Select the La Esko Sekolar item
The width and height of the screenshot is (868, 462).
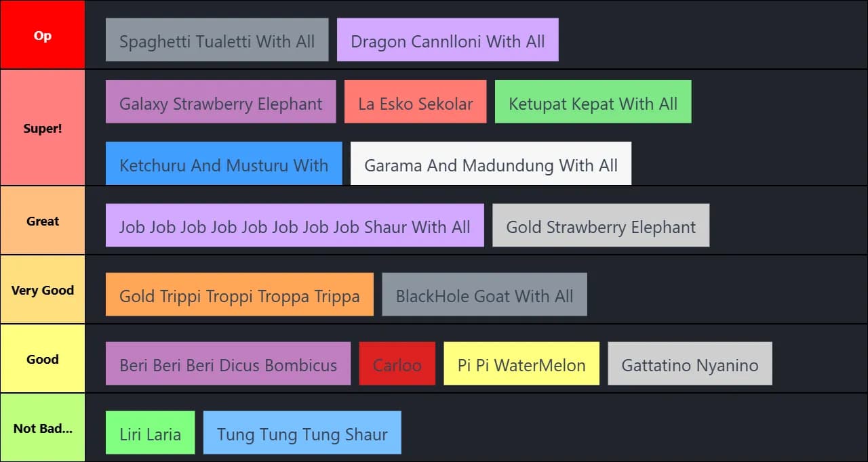(x=415, y=102)
